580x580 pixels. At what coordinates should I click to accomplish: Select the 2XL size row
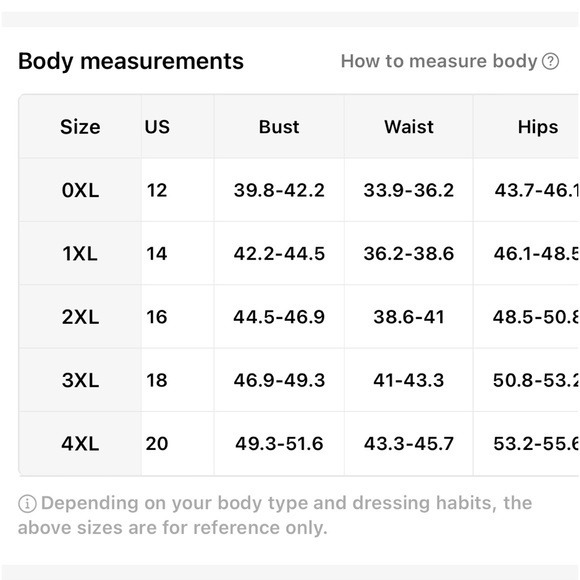click(x=299, y=317)
